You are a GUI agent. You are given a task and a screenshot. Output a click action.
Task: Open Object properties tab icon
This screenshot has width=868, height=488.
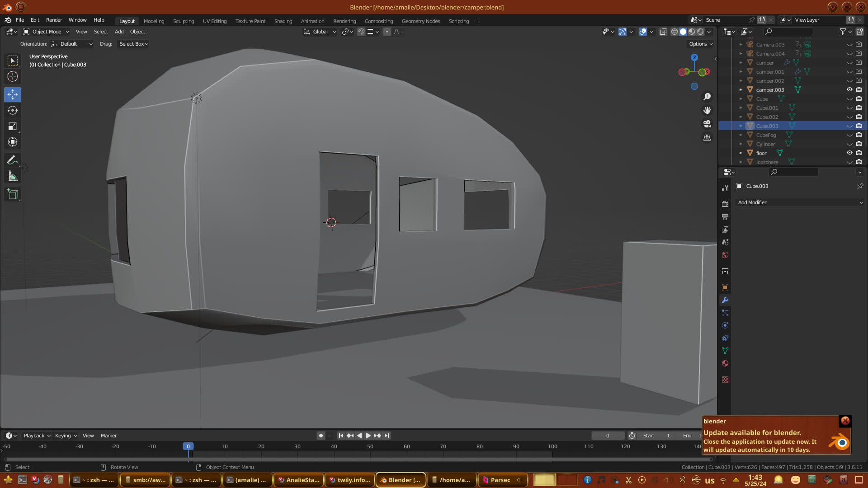click(725, 287)
